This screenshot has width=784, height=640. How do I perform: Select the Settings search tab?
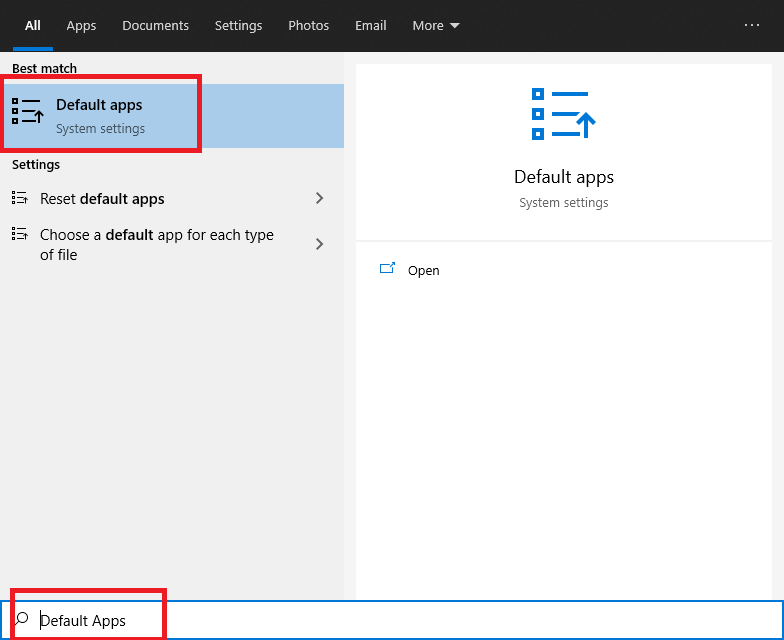coord(238,26)
